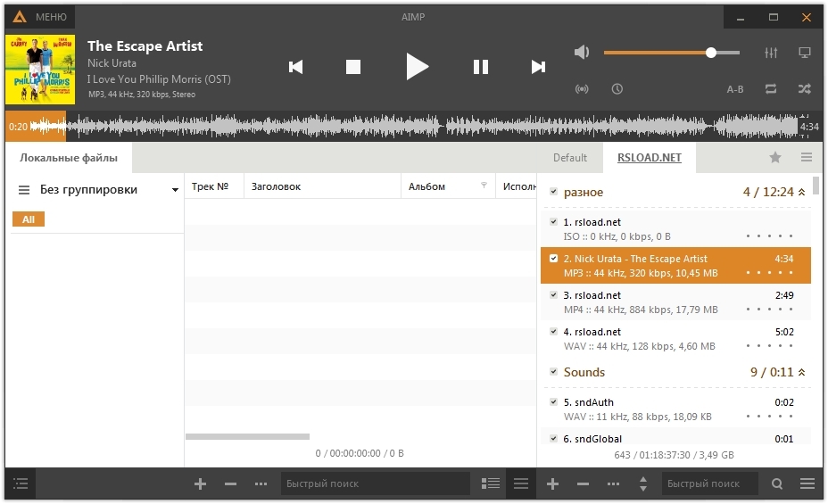The width and height of the screenshot is (828, 504).
Task: Uncheck Nick Urata - The Escape Artist checkbox
Action: coord(553,259)
